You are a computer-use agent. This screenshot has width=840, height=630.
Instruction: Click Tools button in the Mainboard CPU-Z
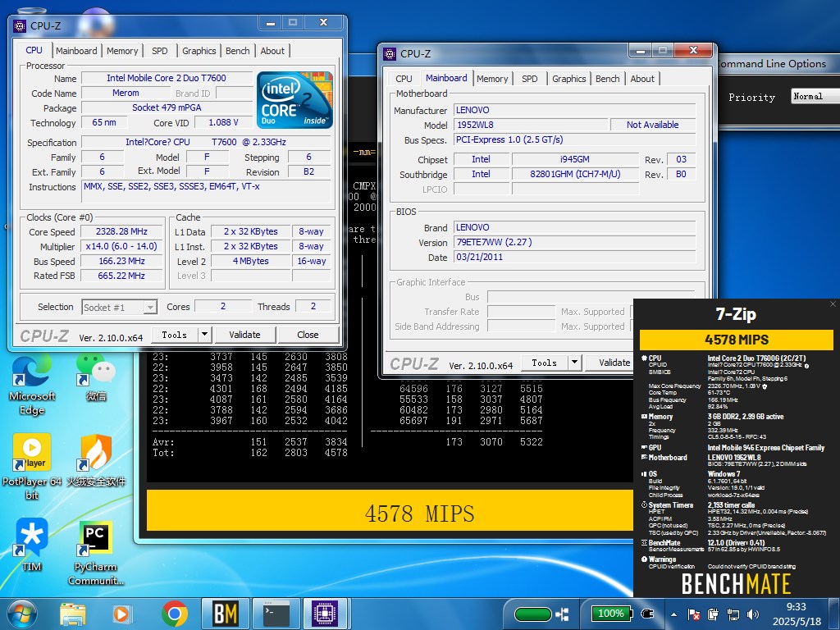tap(545, 363)
